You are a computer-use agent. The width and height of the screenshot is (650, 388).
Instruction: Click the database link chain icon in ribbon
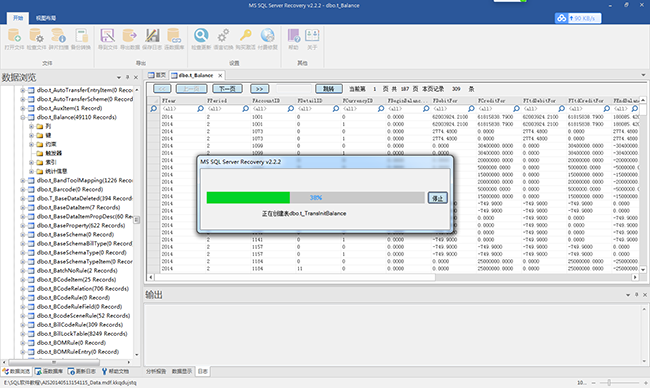tap(174, 36)
